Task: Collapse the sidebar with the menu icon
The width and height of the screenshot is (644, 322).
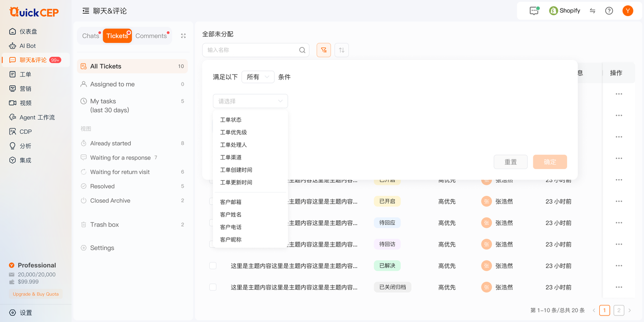Action: pyautogui.click(x=86, y=11)
